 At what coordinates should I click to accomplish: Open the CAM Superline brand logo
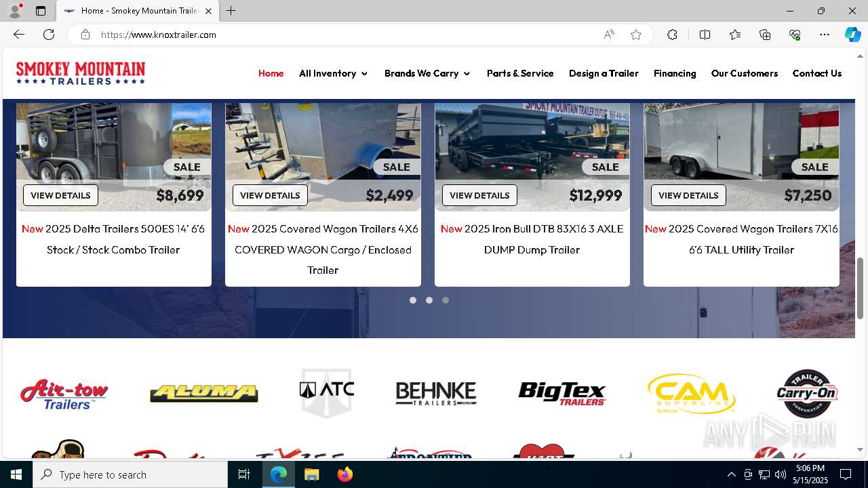point(692,394)
